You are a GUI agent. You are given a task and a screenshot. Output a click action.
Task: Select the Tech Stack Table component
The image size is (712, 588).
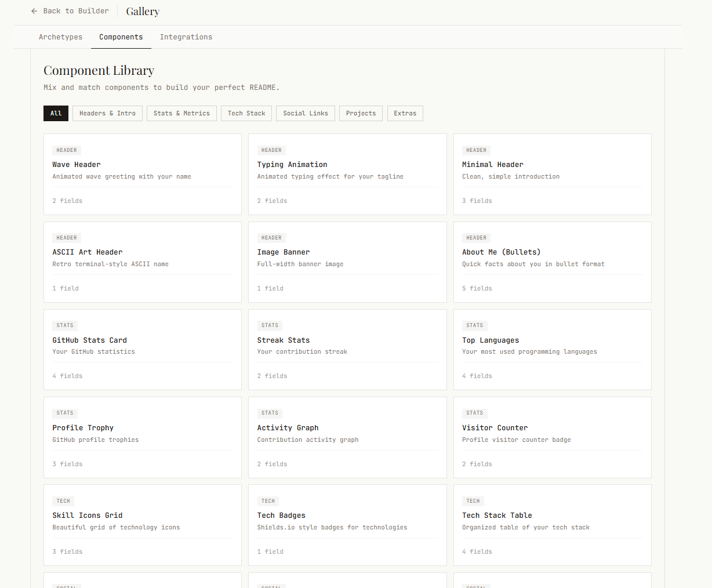552,525
